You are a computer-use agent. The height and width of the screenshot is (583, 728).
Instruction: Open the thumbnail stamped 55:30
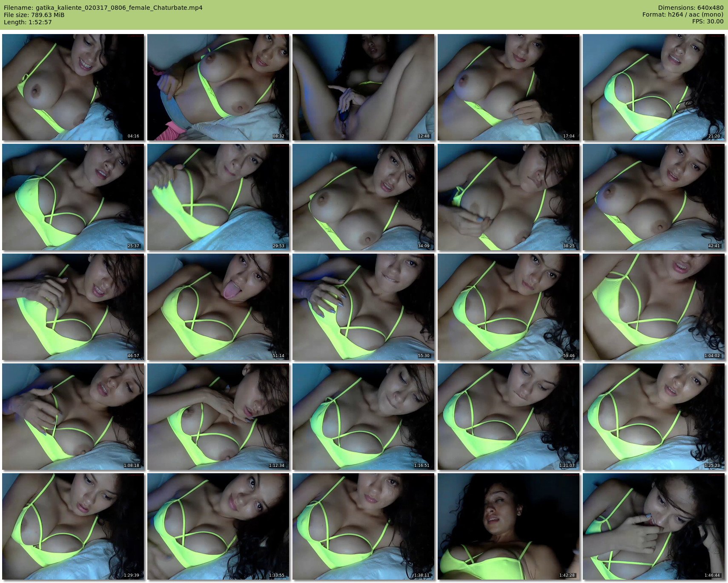pos(364,307)
